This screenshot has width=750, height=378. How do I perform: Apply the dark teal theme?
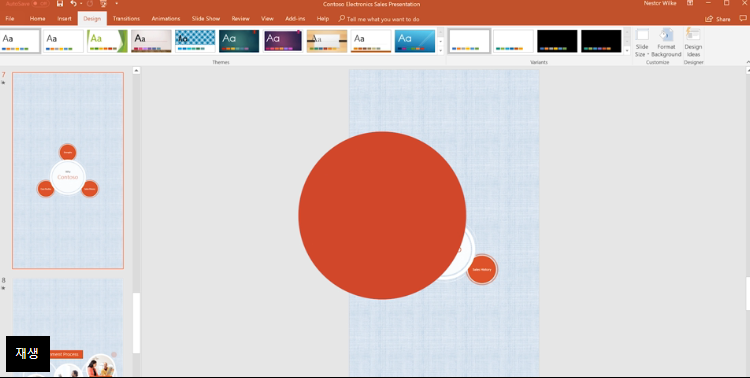click(x=239, y=41)
